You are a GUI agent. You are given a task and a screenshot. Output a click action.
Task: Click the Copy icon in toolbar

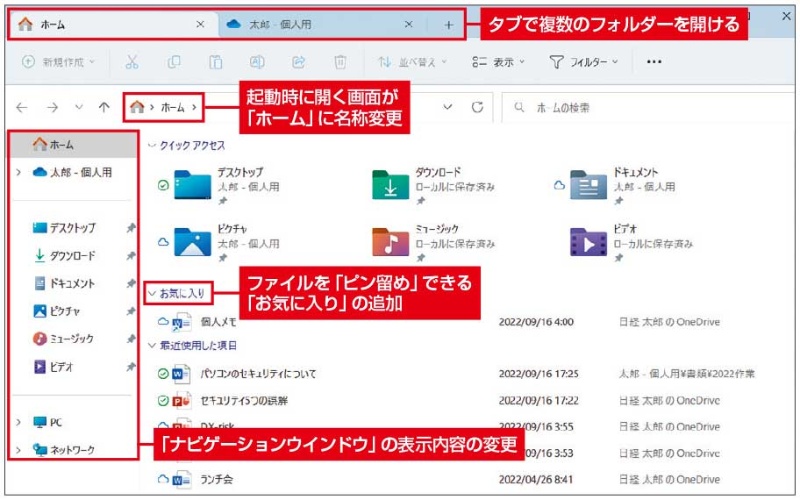pyautogui.click(x=174, y=62)
